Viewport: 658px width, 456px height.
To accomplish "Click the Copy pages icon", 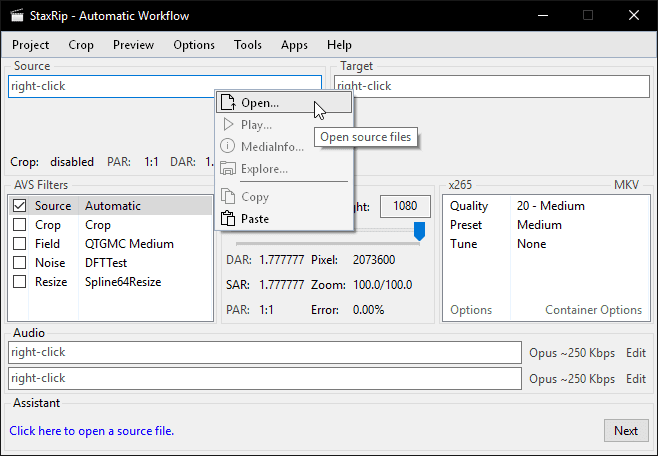I will tap(228, 196).
